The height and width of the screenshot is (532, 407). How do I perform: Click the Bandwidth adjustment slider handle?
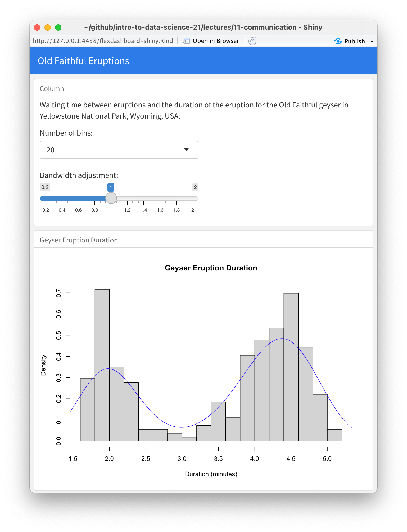click(111, 198)
